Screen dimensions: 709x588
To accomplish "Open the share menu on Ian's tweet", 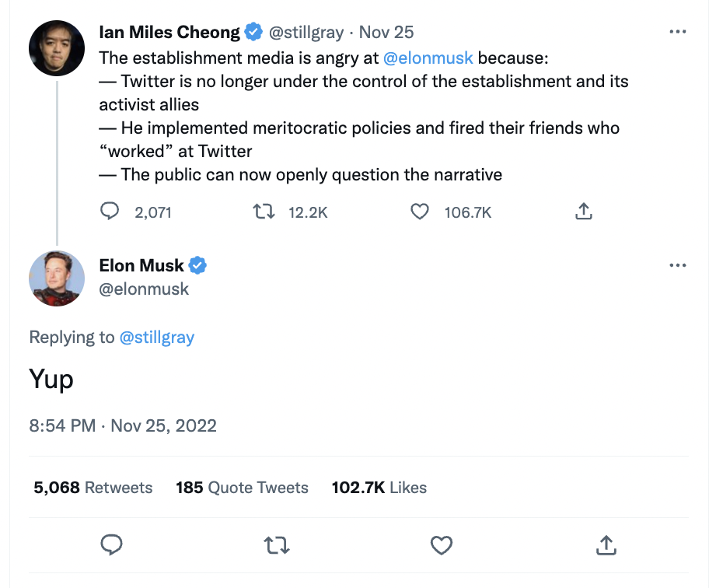I will [x=584, y=210].
